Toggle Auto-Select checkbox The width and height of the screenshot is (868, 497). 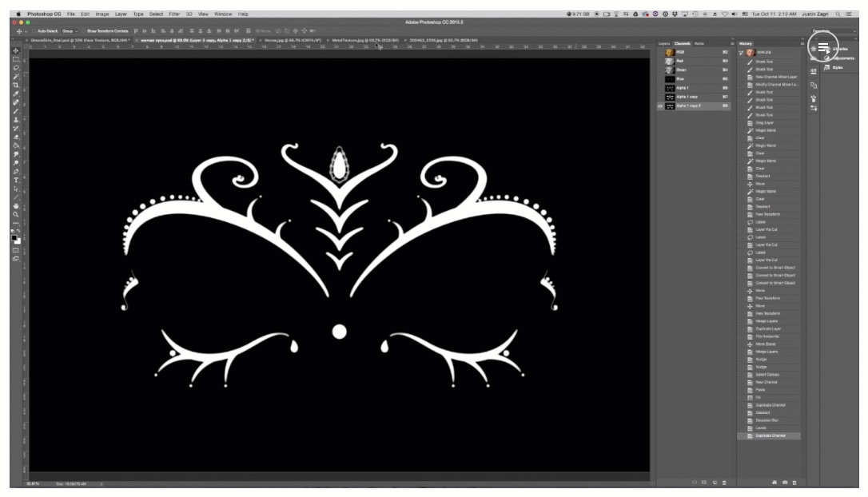(34, 31)
